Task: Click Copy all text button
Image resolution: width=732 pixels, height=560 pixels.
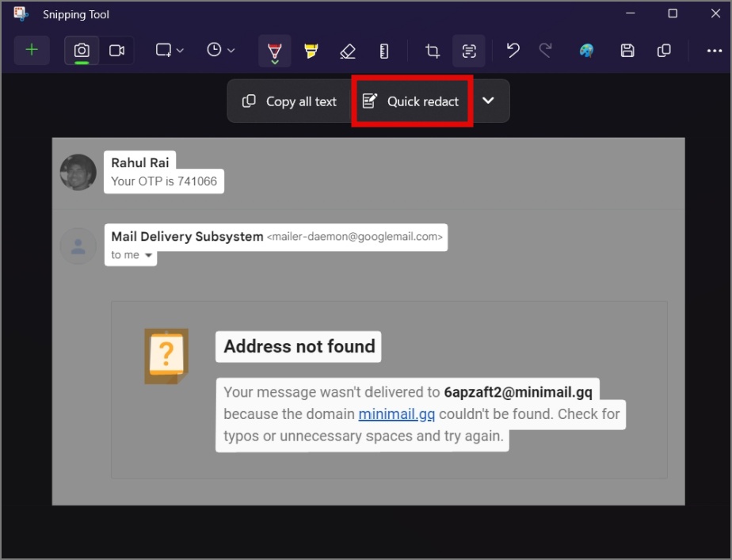Action: 289,101
